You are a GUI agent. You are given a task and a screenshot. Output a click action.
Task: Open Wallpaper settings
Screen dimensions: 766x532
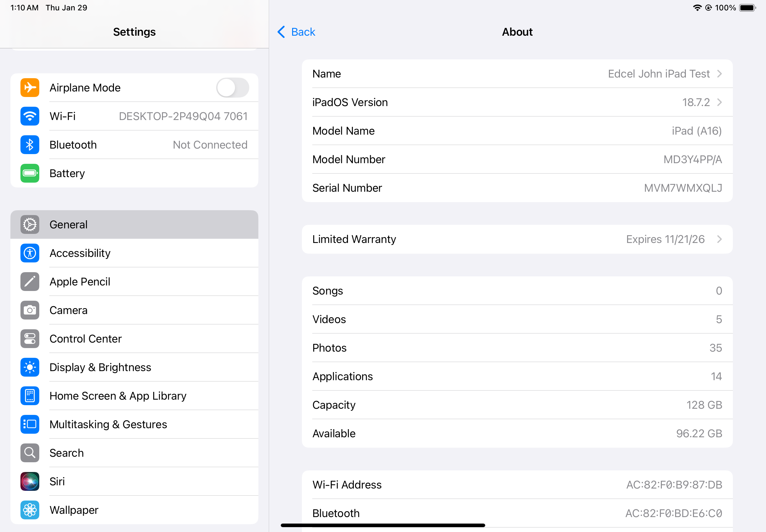[x=134, y=510]
